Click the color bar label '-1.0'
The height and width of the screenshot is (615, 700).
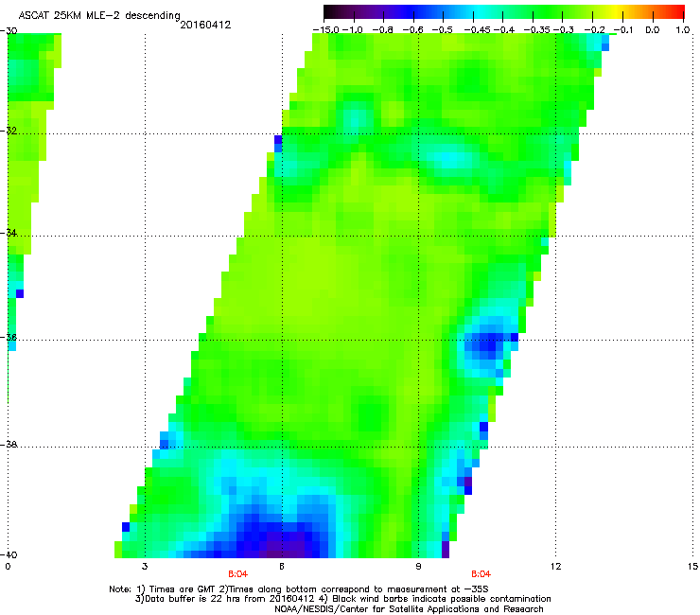coord(354,30)
